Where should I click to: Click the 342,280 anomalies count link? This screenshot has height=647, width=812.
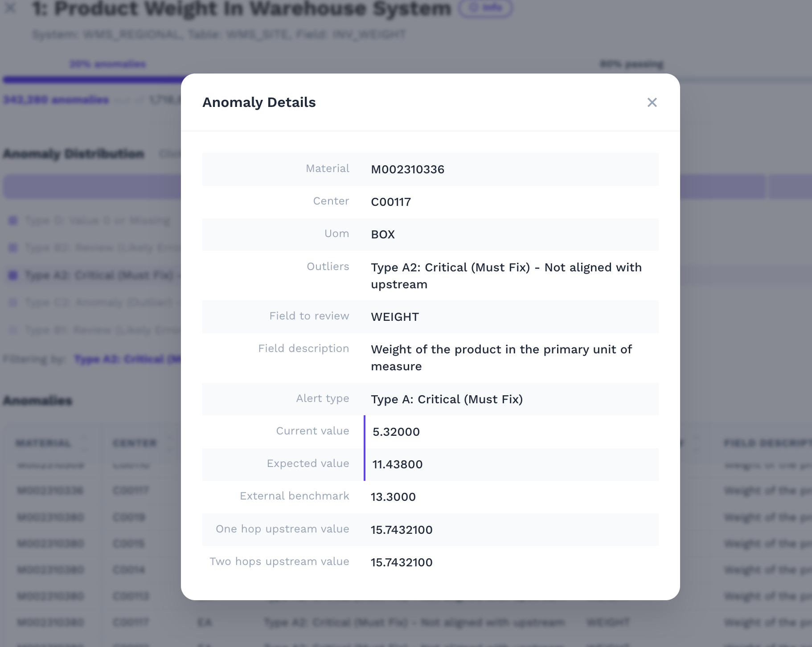click(56, 99)
